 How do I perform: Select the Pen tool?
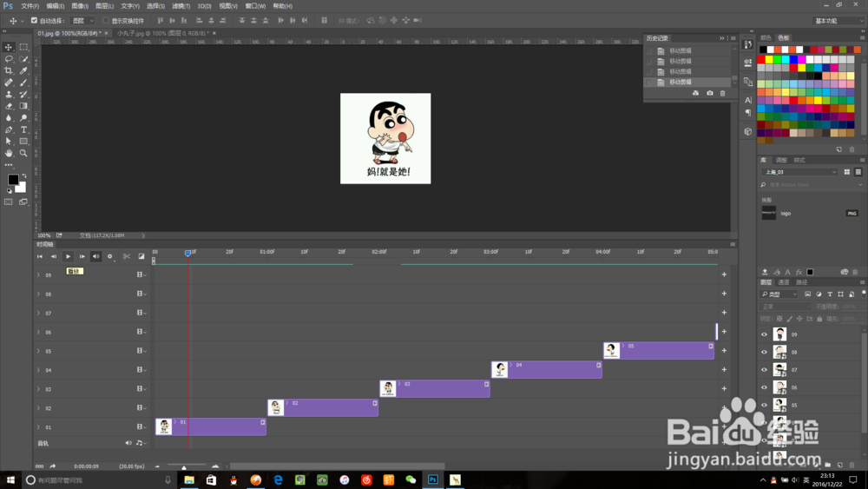pyautogui.click(x=9, y=129)
